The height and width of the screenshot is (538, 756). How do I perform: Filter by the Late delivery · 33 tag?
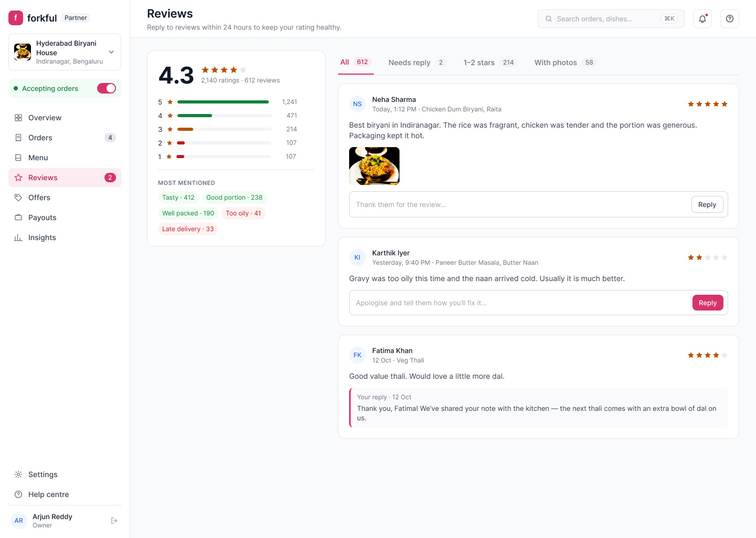coord(188,229)
